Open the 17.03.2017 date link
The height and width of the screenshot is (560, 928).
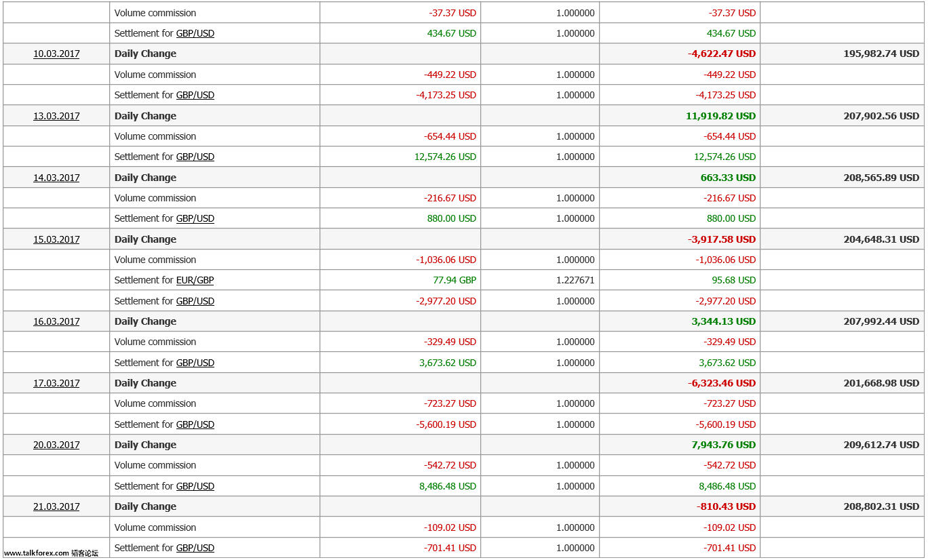pos(56,383)
